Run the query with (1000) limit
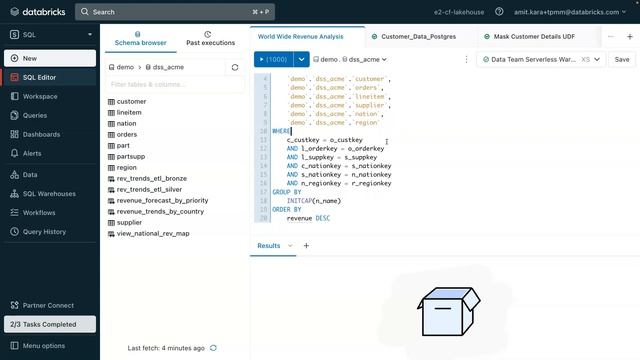 (273, 60)
